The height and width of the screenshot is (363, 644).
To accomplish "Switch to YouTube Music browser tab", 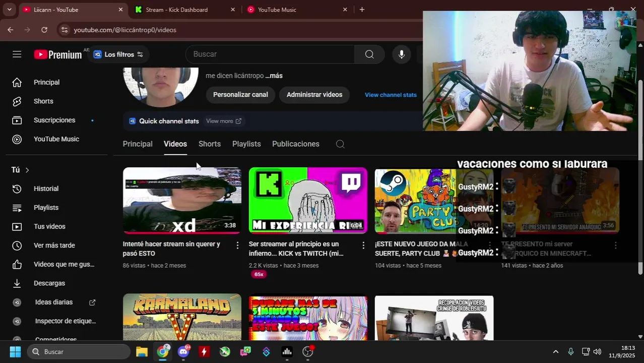I will pyautogui.click(x=297, y=10).
